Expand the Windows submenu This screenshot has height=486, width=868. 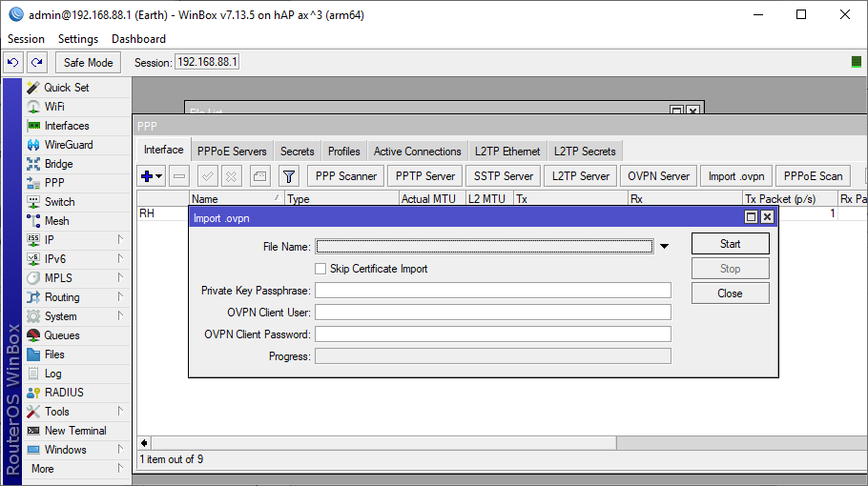120,449
